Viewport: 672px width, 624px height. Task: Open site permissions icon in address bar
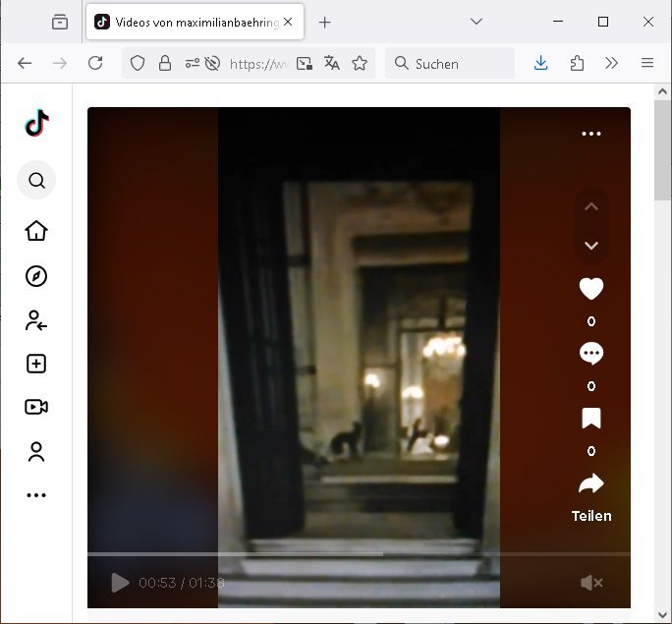pos(192,64)
